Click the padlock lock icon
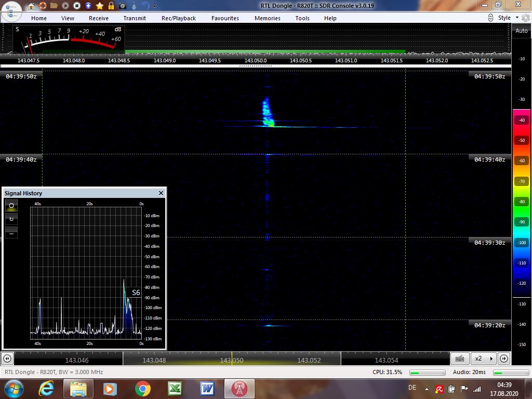Viewport: 532px width, 399px height. [x=111, y=6]
